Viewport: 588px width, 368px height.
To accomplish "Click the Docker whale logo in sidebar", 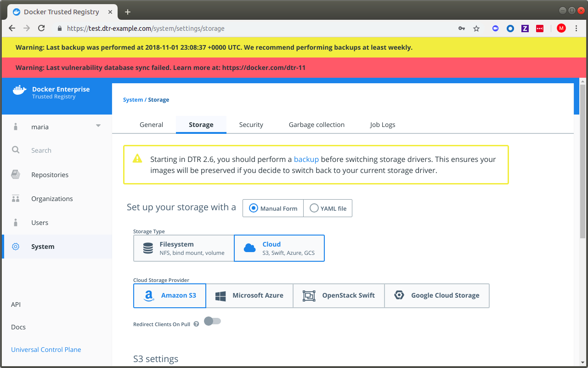I will pyautogui.click(x=19, y=90).
